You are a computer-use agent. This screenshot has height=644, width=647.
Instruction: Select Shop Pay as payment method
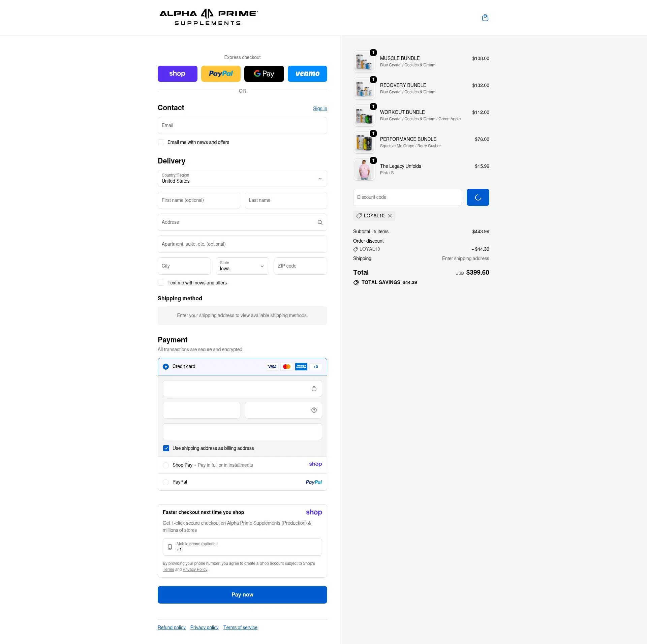166,465
